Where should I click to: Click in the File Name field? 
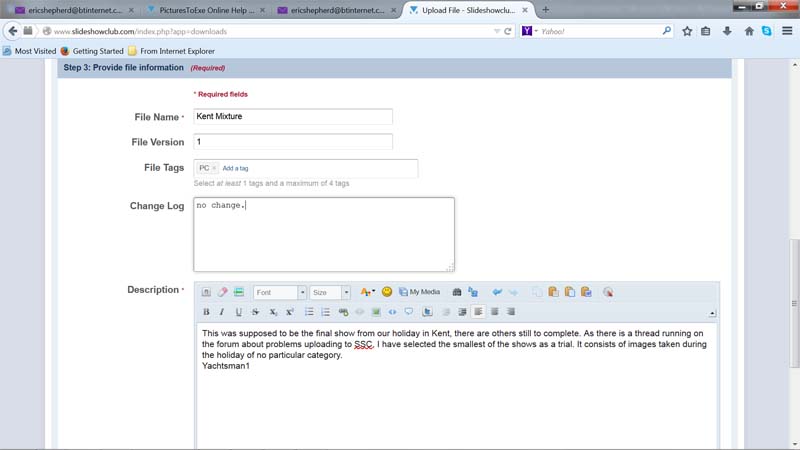coord(292,116)
